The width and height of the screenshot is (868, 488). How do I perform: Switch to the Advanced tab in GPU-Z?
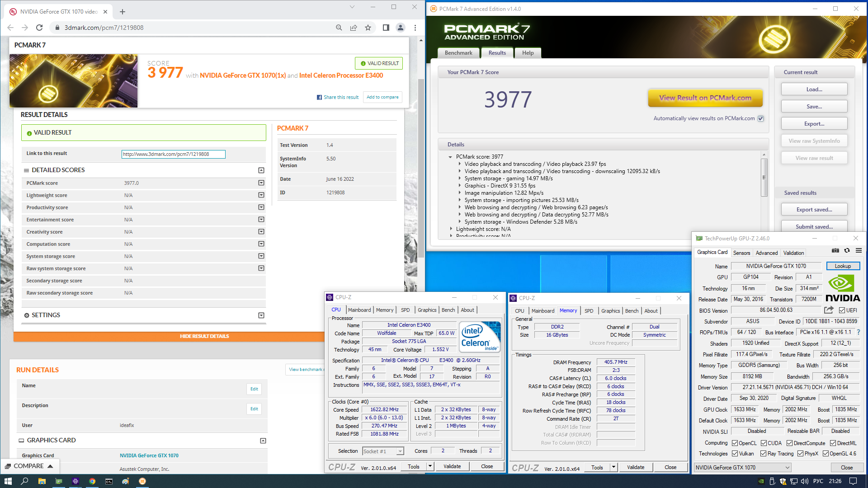click(767, 253)
